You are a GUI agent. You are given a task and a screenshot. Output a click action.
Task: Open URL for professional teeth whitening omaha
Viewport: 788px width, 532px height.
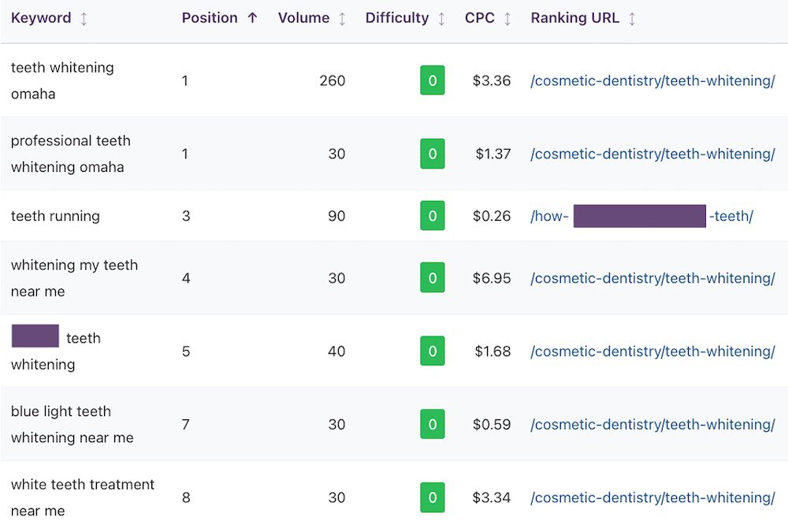click(x=652, y=154)
